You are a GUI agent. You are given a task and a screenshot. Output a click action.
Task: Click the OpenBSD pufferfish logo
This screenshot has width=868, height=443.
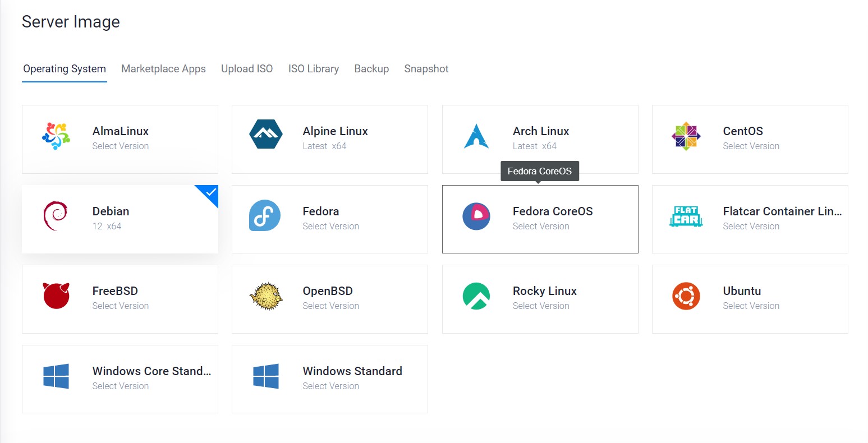pyautogui.click(x=265, y=296)
